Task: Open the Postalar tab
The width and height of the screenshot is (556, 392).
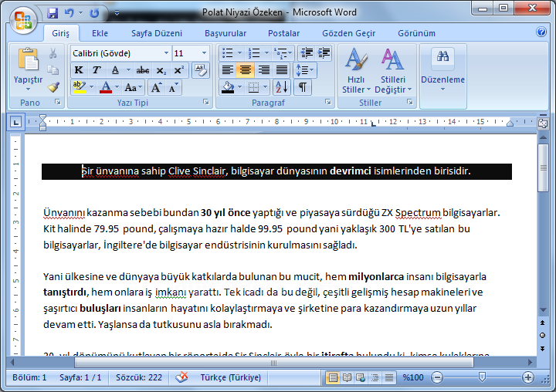Action: 283,33
